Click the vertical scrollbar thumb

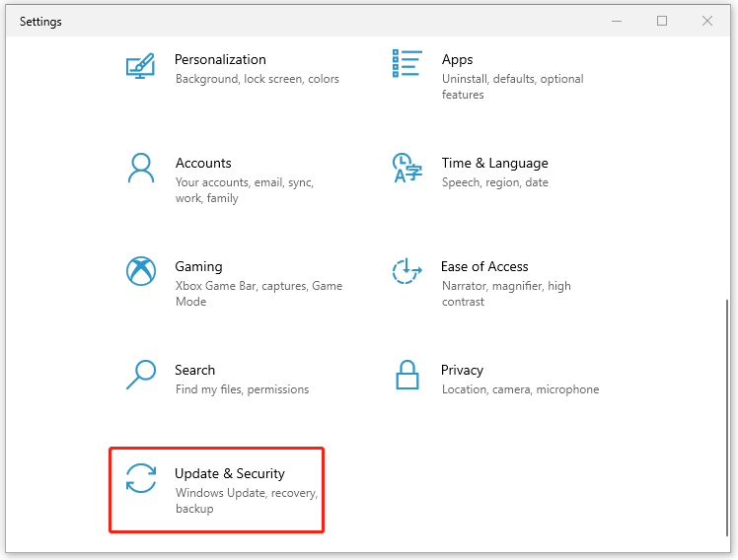tap(726, 414)
